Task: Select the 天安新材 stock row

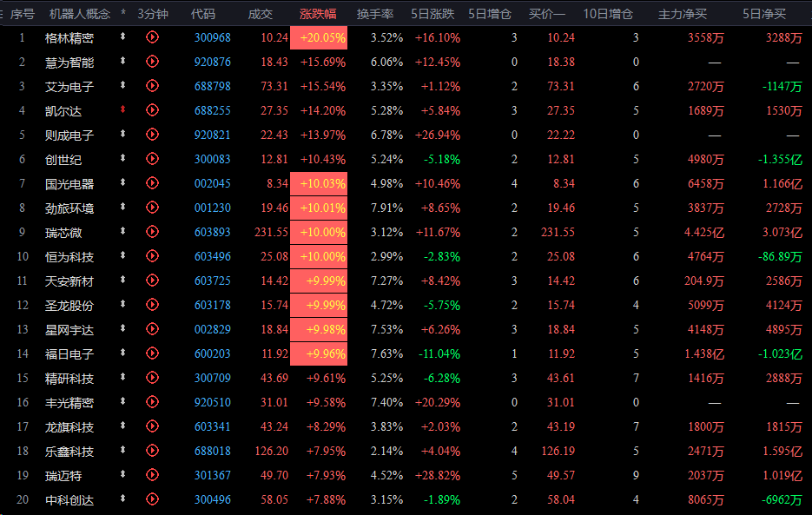Action: (x=406, y=281)
